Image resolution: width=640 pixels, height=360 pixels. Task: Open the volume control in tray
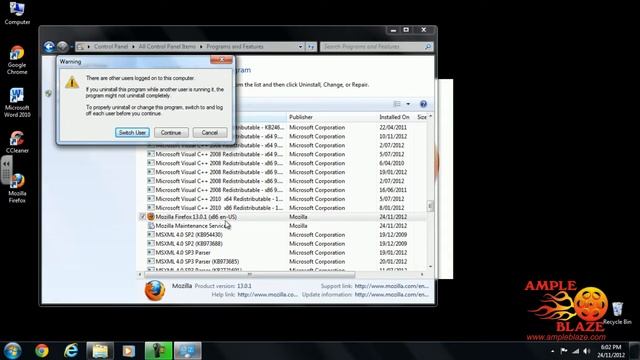(587, 351)
